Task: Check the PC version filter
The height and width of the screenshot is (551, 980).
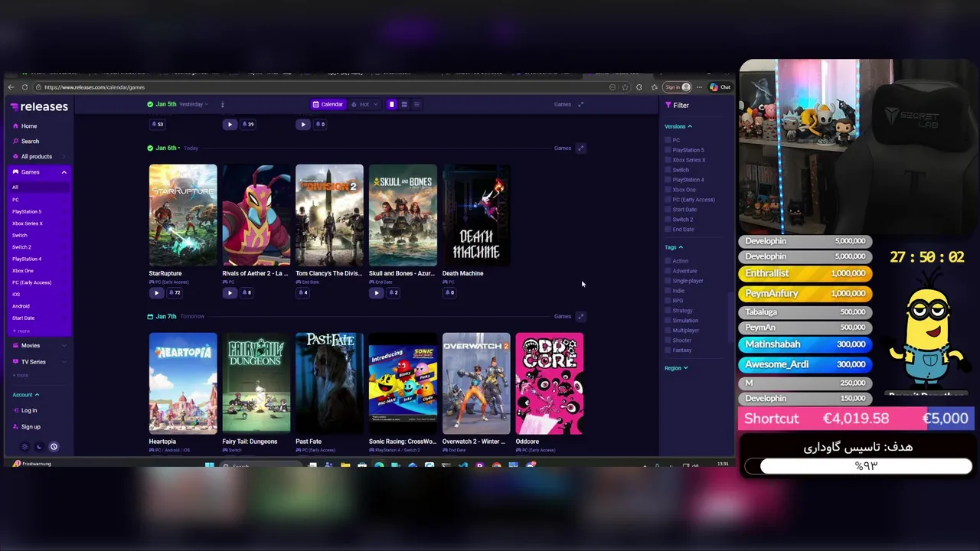Action: 668,140
